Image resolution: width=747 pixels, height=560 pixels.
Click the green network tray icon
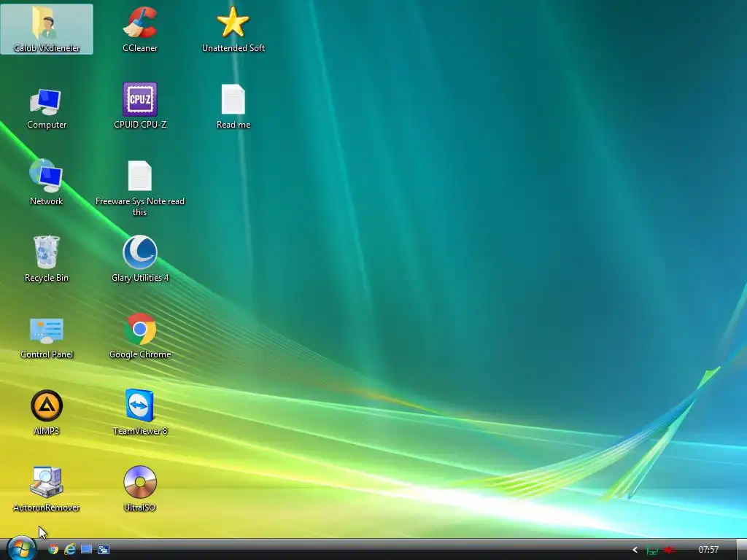(651, 550)
